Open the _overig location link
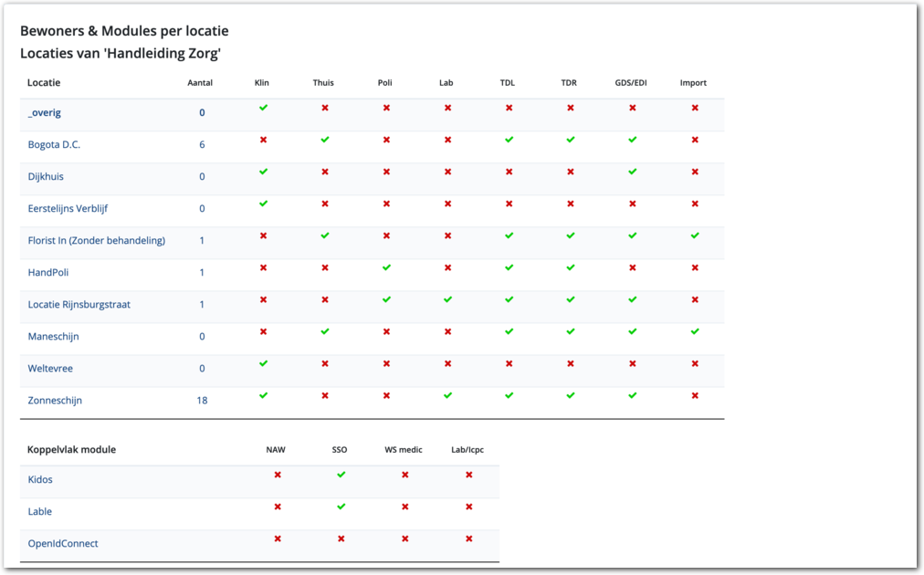 (x=44, y=113)
